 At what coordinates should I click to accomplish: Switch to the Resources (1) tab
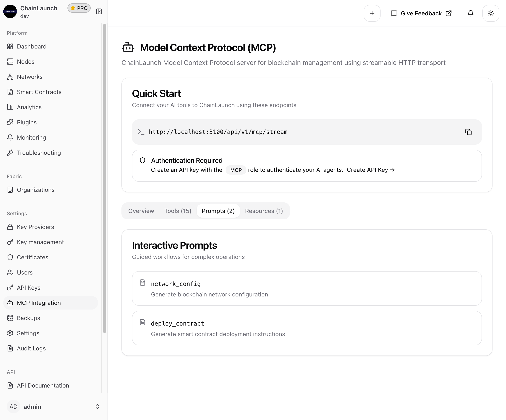(x=264, y=211)
